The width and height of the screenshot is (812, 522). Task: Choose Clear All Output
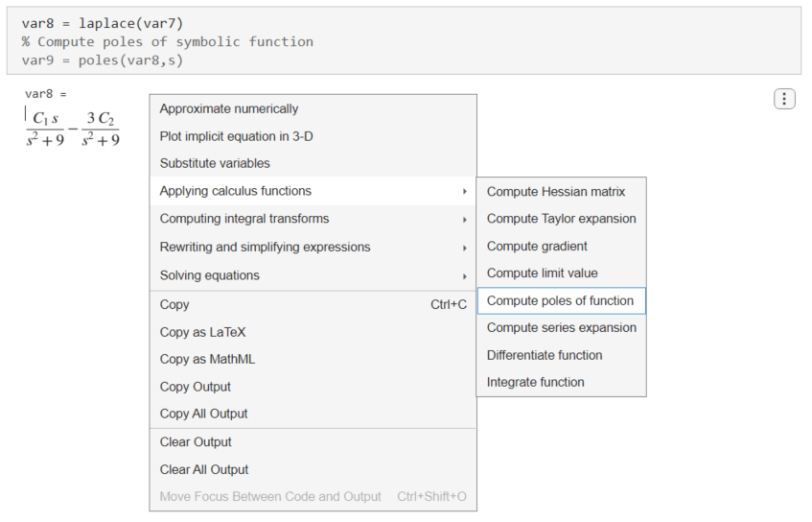204,469
